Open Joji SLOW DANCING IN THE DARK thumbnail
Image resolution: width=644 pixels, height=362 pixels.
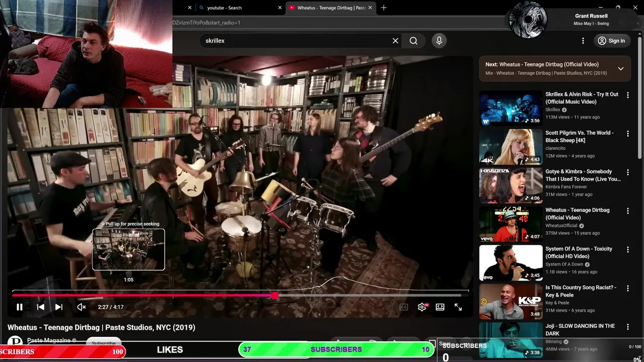pyautogui.click(x=511, y=340)
